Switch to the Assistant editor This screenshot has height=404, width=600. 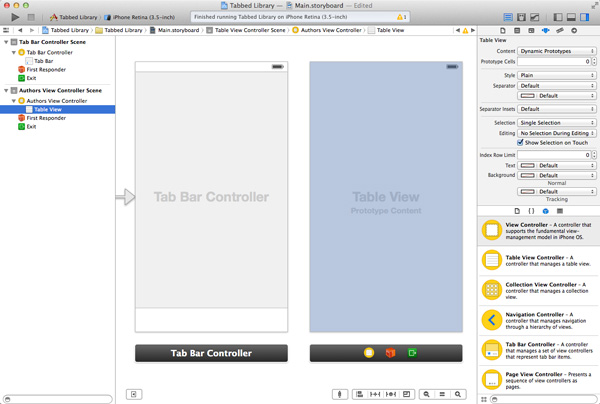521,17
